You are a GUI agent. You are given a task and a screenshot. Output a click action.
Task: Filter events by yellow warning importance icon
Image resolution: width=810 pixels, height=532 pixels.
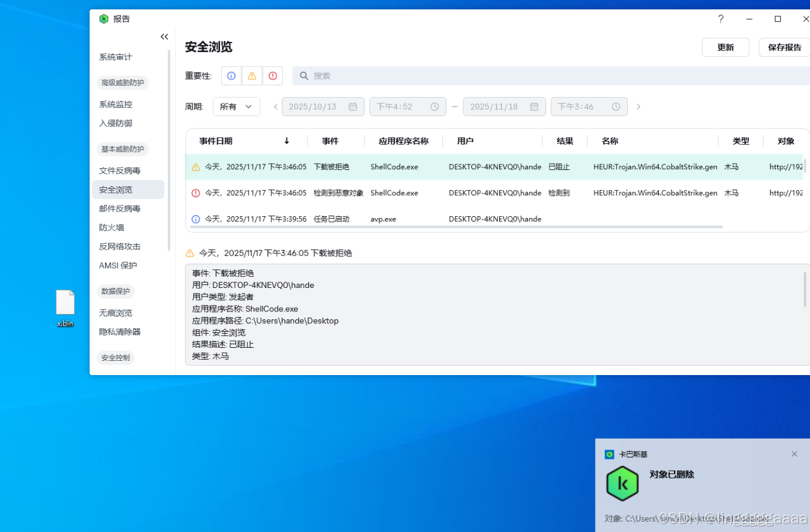click(251, 75)
